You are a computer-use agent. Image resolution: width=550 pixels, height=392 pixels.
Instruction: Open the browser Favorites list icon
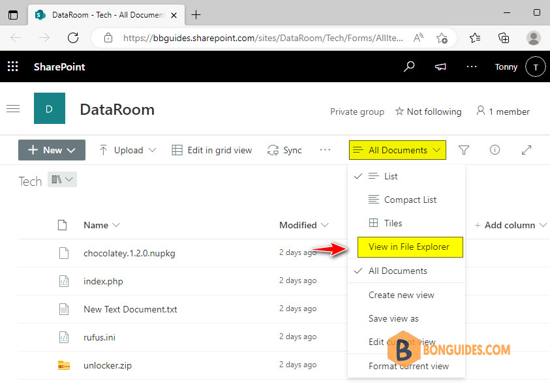tap(475, 38)
